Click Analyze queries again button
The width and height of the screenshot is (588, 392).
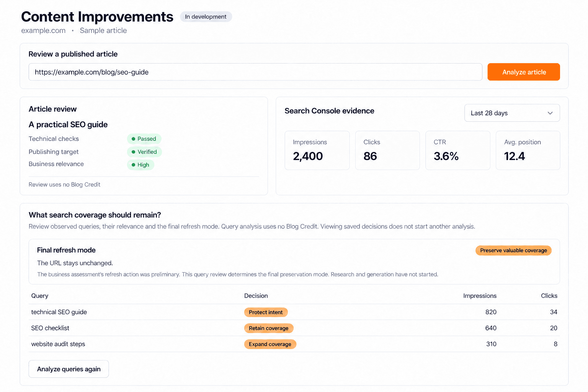(69, 369)
